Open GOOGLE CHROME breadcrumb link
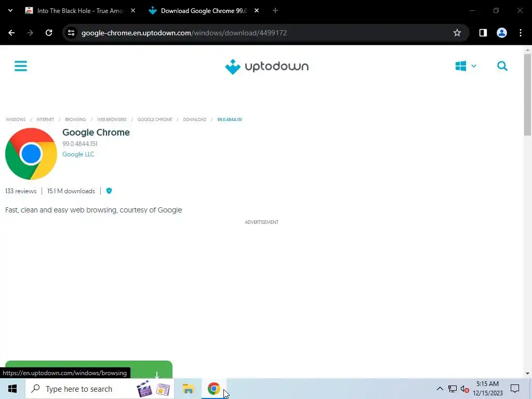Image resolution: width=532 pixels, height=399 pixels. click(x=155, y=119)
